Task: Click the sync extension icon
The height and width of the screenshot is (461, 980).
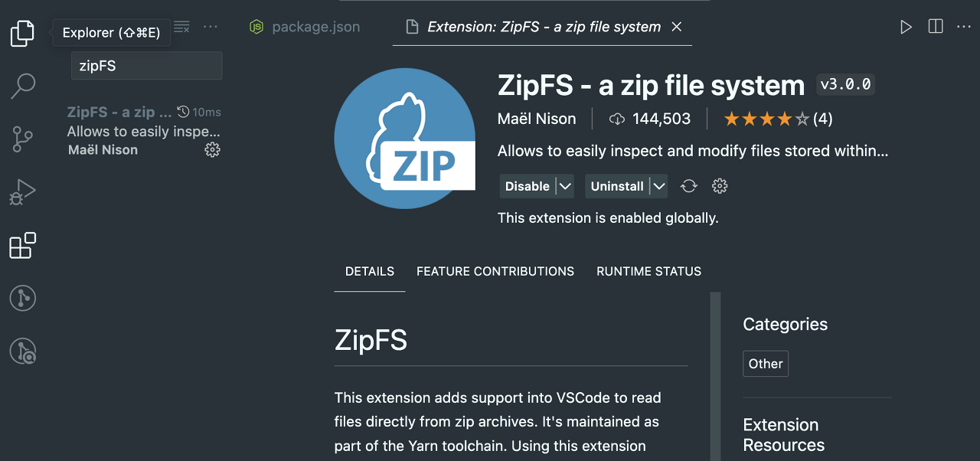Action: point(689,186)
